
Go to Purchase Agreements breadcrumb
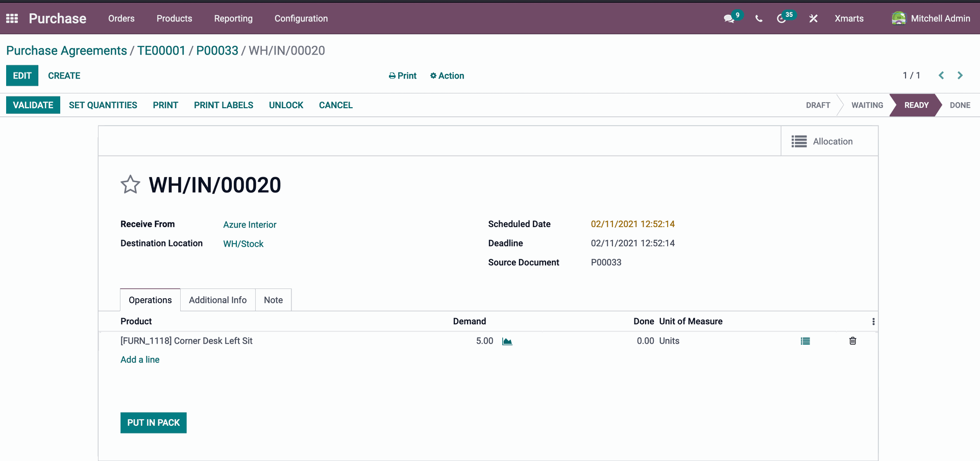pos(66,51)
